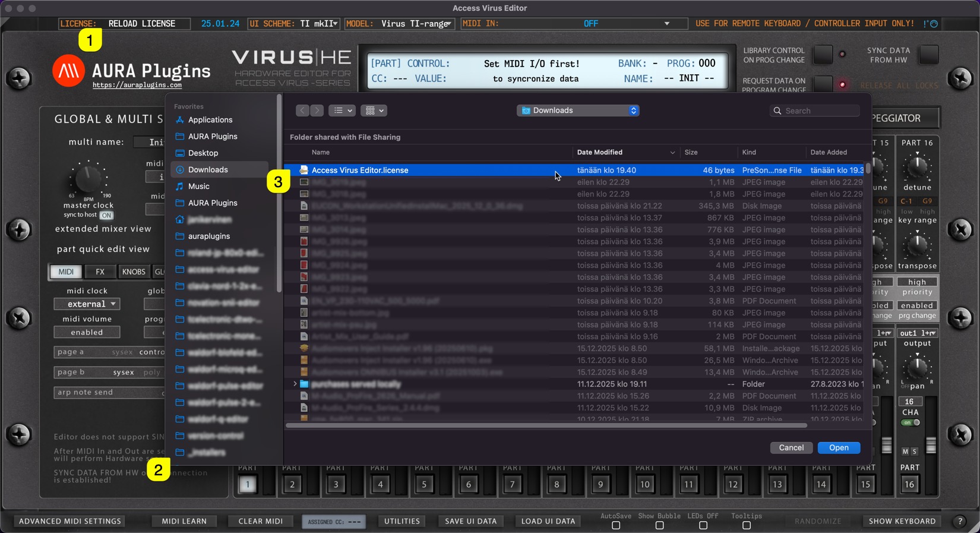Click the Cancel button
The image size is (980, 533).
click(x=791, y=447)
